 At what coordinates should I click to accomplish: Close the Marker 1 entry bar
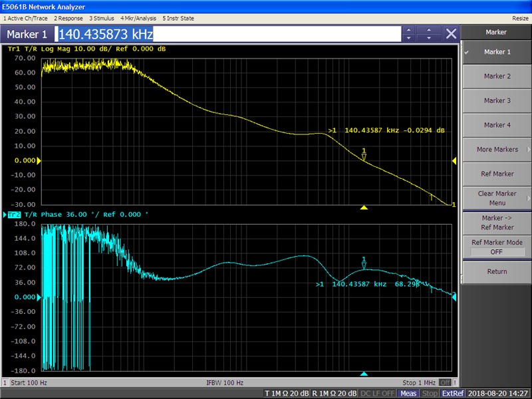[451, 34]
